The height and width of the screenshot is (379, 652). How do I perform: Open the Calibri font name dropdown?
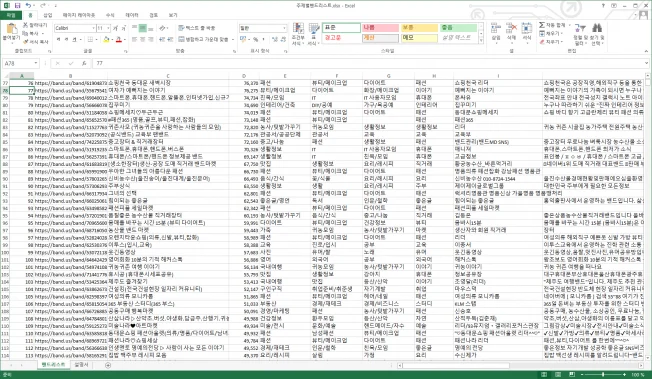94,28
